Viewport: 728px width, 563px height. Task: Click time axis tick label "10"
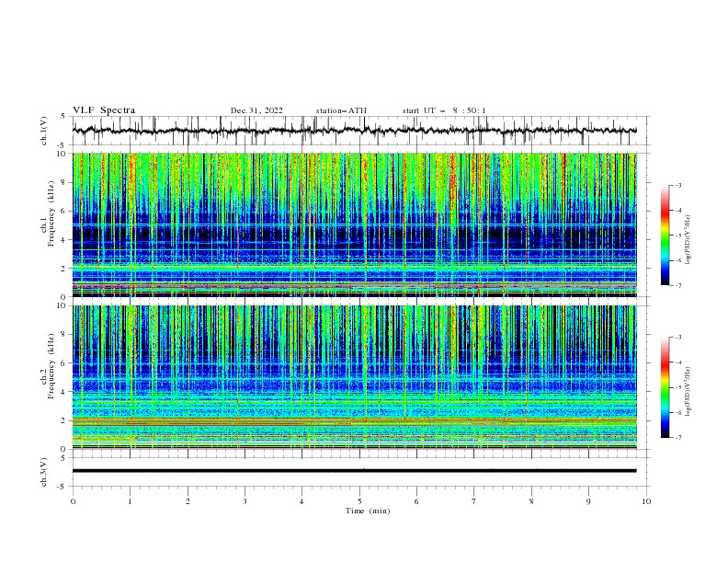tap(646, 501)
